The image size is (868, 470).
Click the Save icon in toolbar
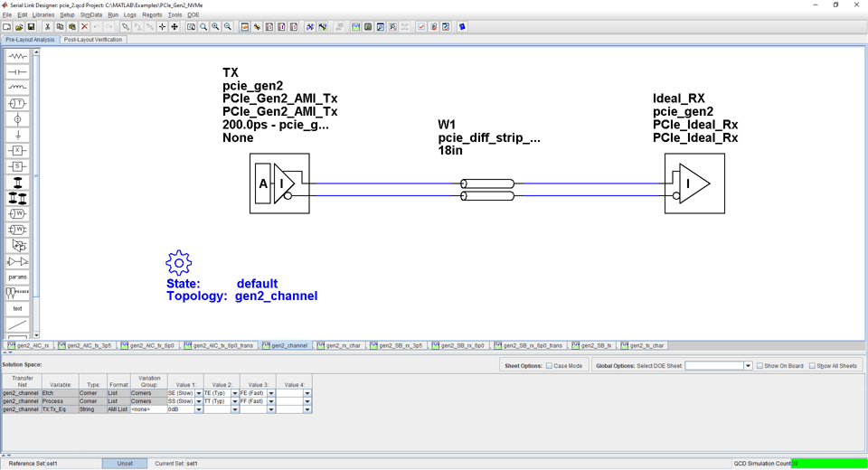(x=31, y=27)
